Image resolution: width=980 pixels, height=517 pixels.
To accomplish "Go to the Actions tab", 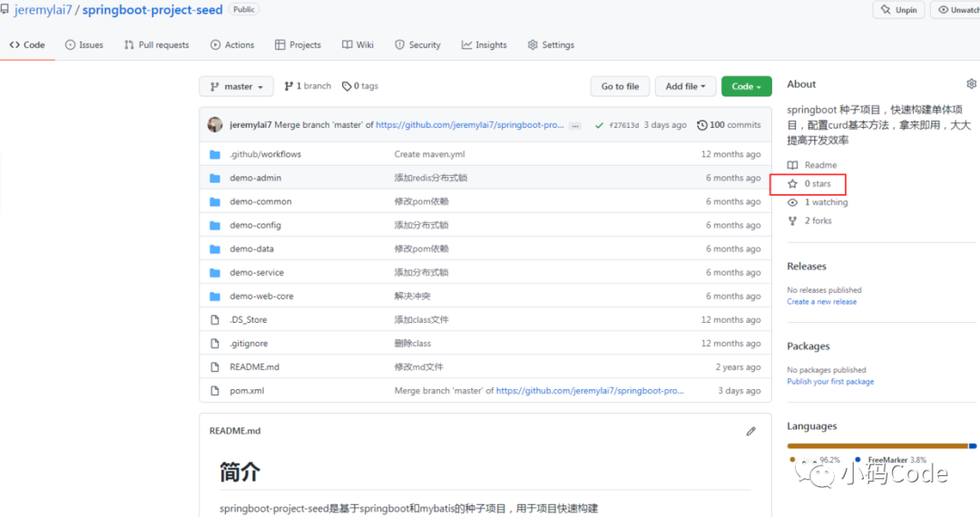I will pyautogui.click(x=232, y=45).
